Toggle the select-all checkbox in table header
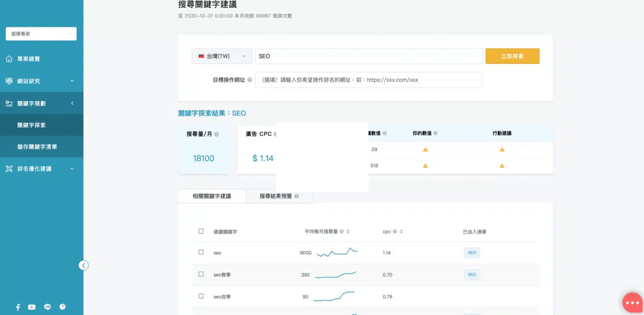The image size is (644, 315). pyautogui.click(x=201, y=231)
